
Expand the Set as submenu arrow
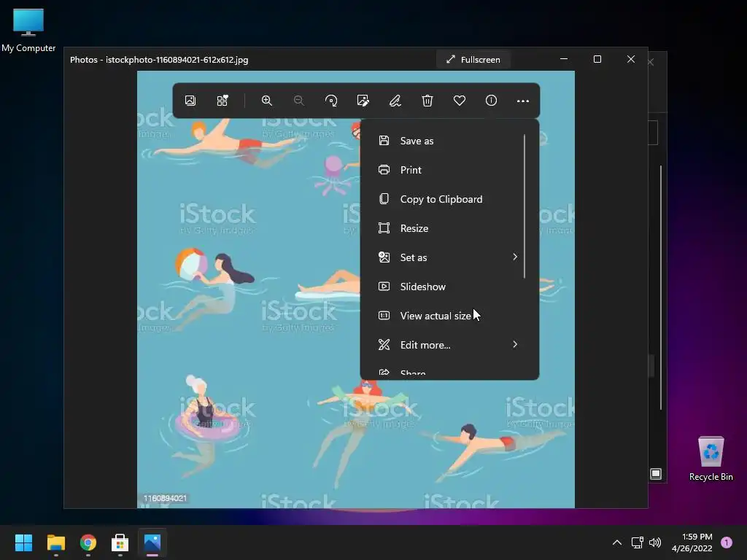coord(515,257)
